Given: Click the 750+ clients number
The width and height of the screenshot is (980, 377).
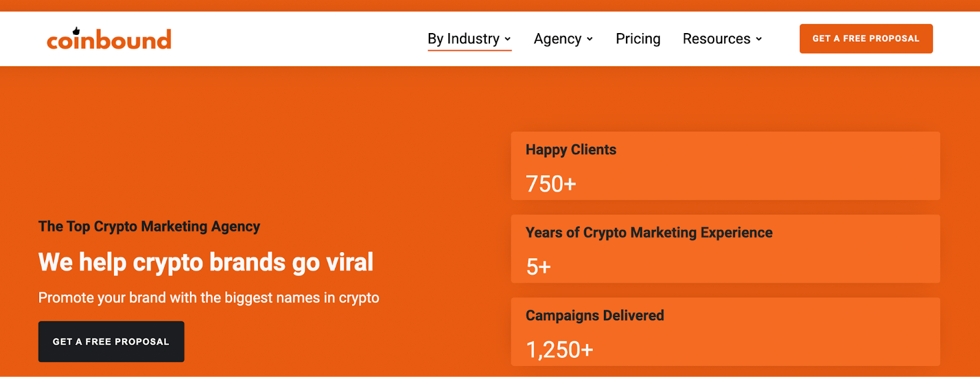Looking at the screenshot, I should coord(551,184).
